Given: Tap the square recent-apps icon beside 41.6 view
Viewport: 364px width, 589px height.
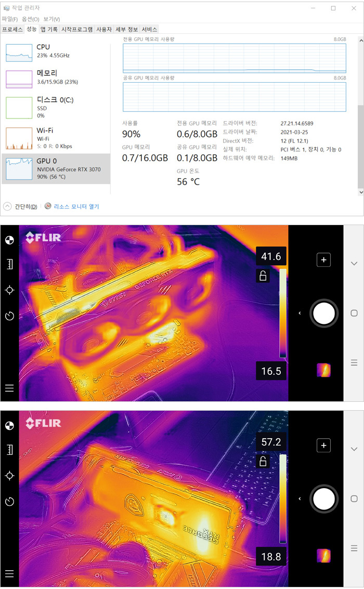Looking at the screenshot, I should [354, 313].
